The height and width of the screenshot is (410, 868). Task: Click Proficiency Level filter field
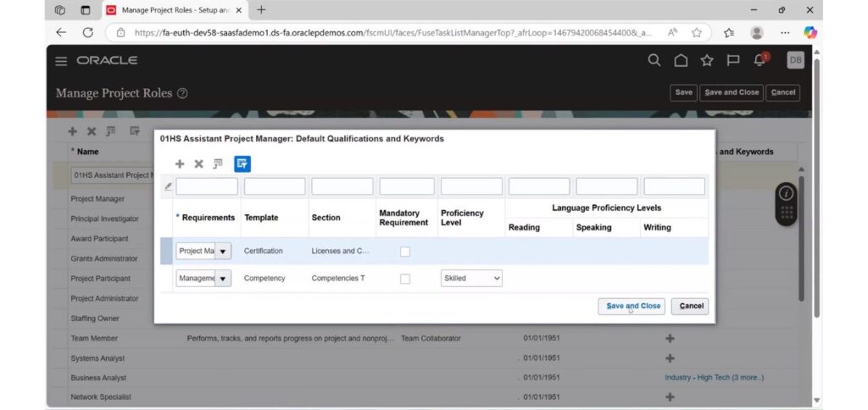point(471,186)
